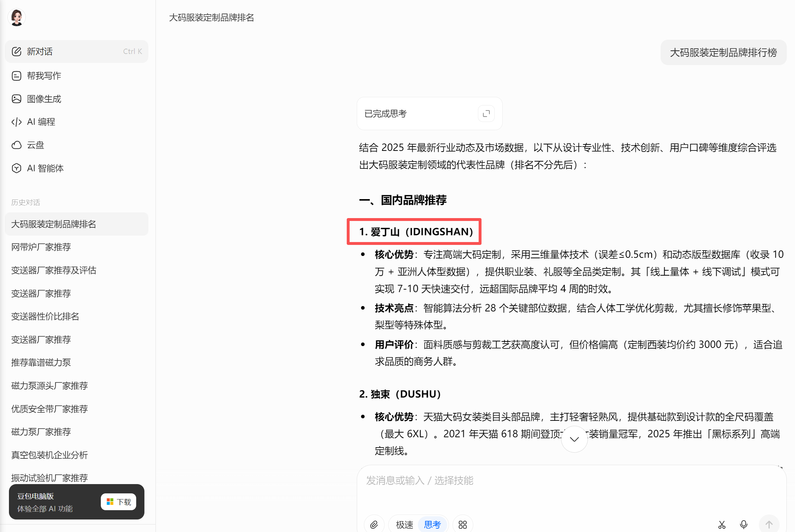Click scroll-to-bottom chevron button
Image resolution: width=795 pixels, height=532 pixels.
pyautogui.click(x=574, y=439)
